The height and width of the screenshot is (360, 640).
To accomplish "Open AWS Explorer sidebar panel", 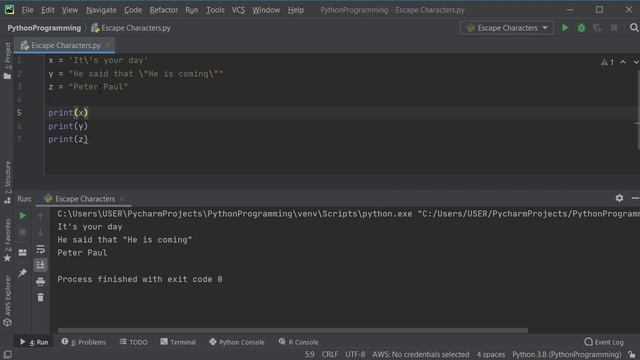I will pos(7,301).
